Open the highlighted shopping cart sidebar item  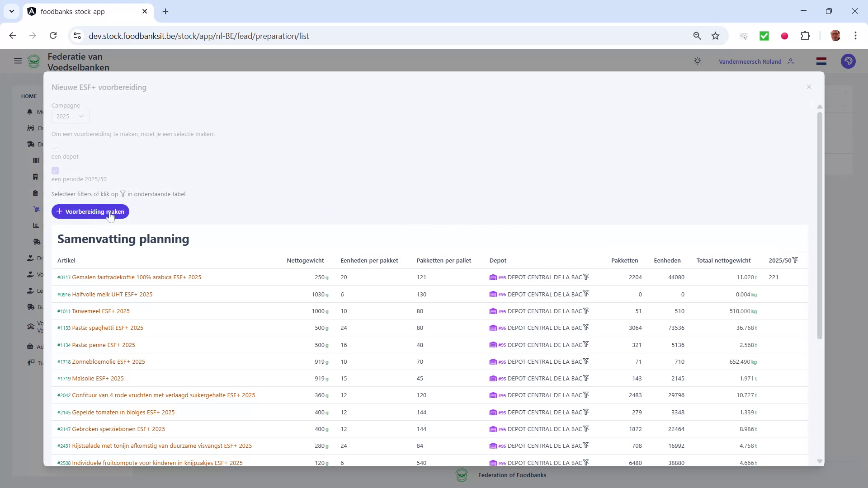(36, 209)
